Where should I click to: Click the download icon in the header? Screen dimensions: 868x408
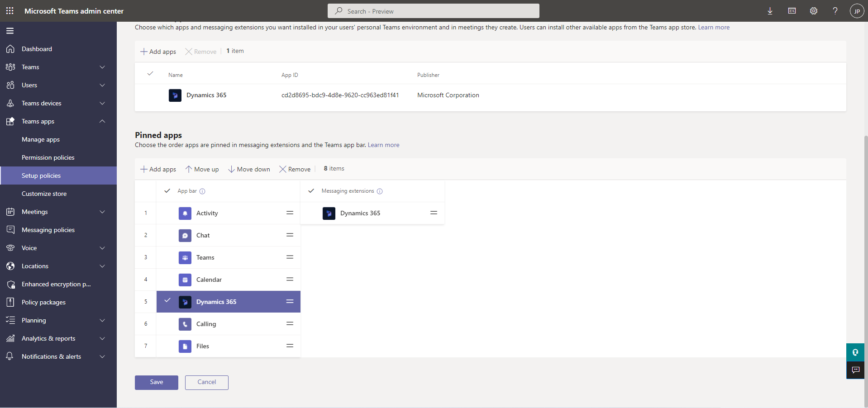770,11
